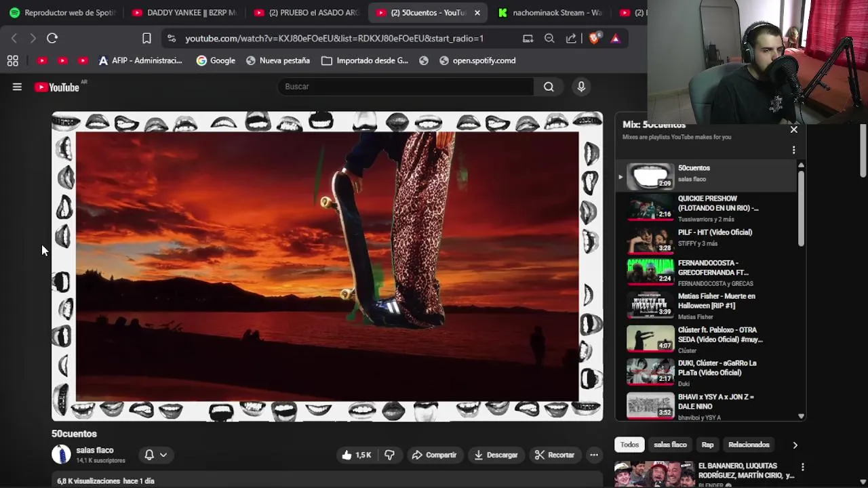Viewport: 868px width, 488px height.
Task: Open the salas flaco channel name
Action: (95, 450)
